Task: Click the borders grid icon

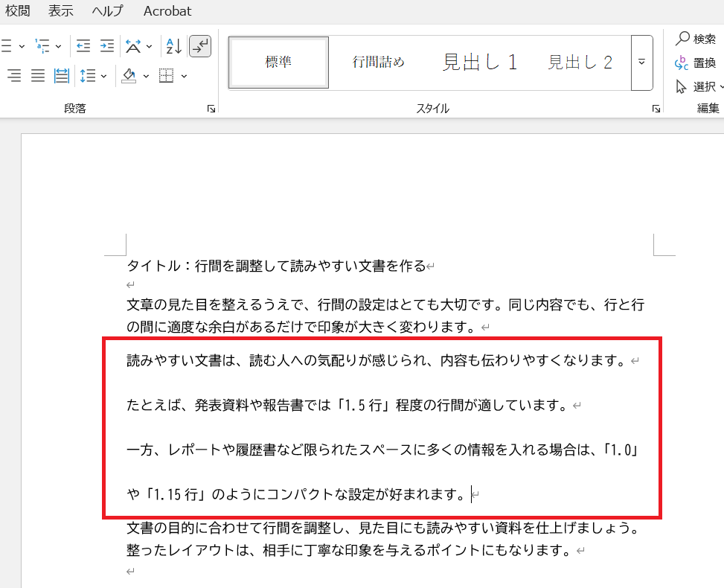Action: click(x=167, y=75)
